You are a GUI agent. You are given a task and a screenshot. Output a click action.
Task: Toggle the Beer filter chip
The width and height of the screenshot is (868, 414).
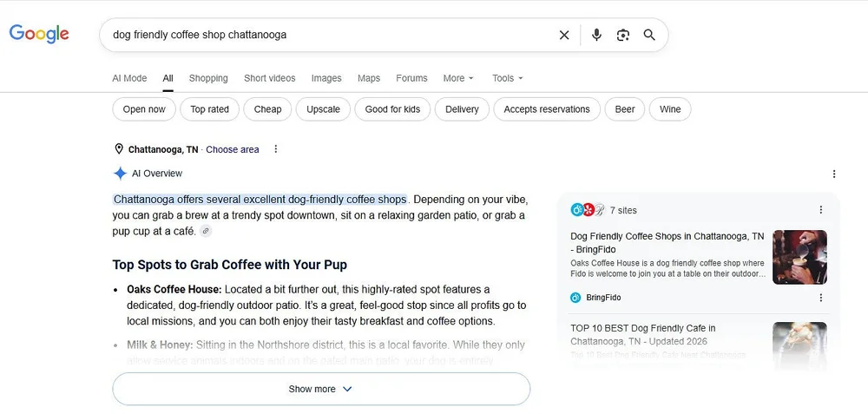click(x=624, y=109)
